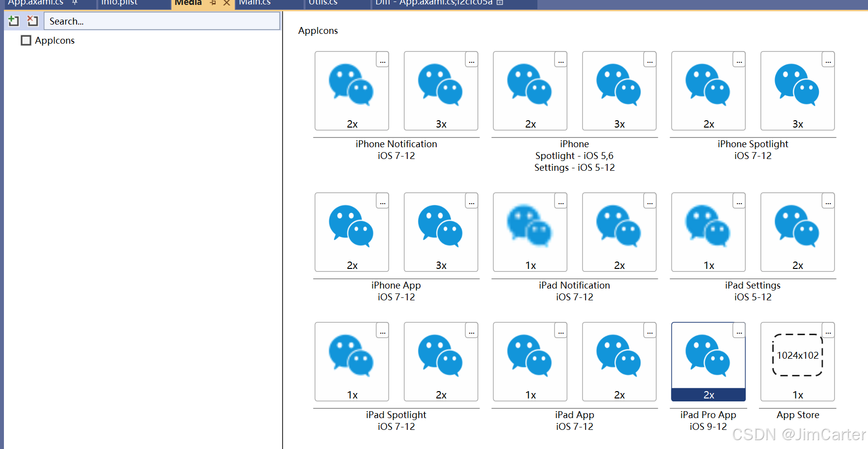Open the ... menu on iPhone Spotlight 3x slot
868x449 pixels.
click(x=828, y=59)
